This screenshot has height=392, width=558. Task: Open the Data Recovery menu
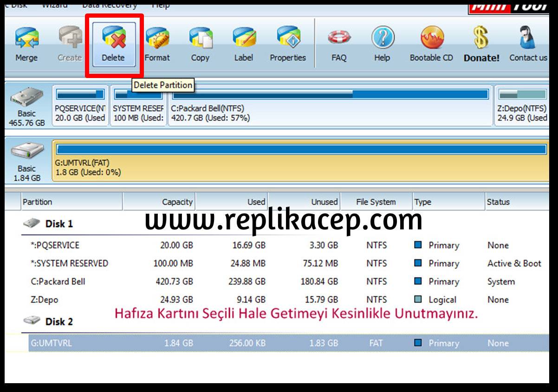[x=110, y=6]
